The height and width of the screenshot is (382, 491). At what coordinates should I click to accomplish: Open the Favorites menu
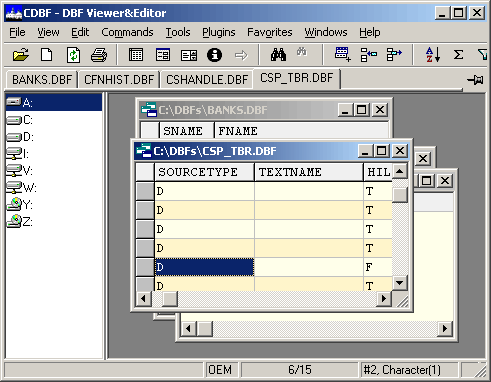point(270,32)
